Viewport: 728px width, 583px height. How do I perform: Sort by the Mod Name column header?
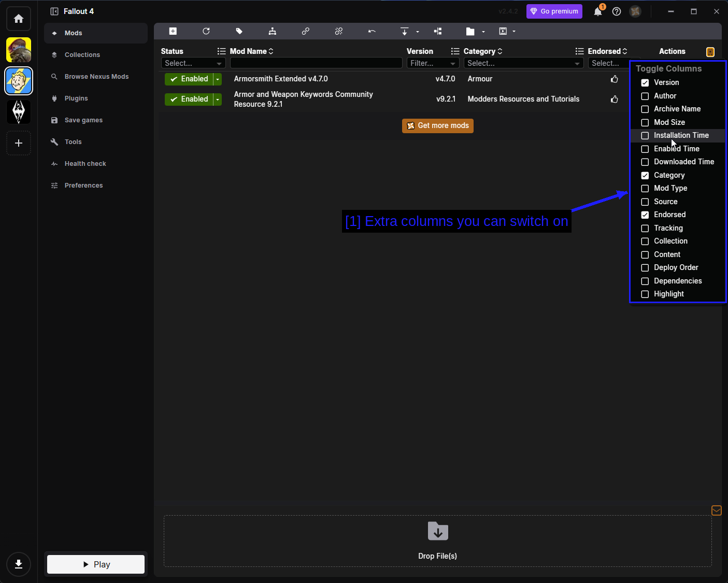tap(251, 51)
